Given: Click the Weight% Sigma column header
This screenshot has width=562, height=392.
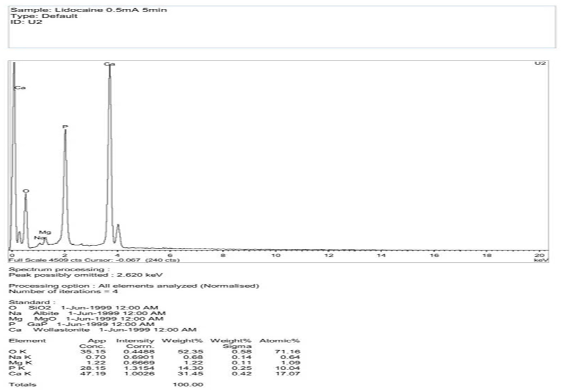Looking at the screenshot, I should tap(231, 343).
